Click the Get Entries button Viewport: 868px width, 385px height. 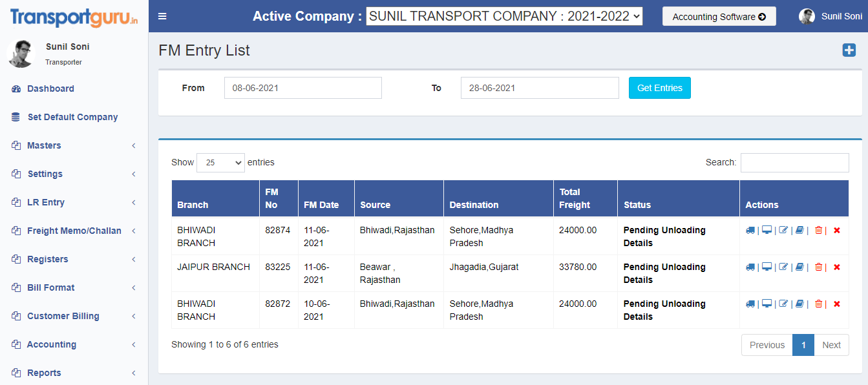(x=660, y=88)
